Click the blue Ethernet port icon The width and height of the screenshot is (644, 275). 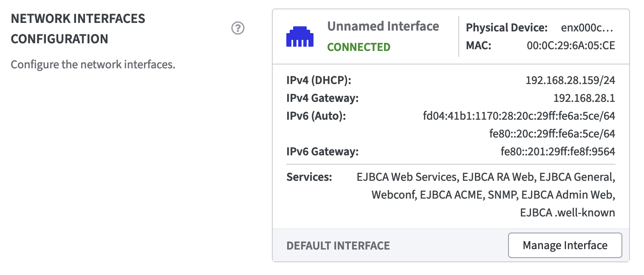(x=300, y=37)
